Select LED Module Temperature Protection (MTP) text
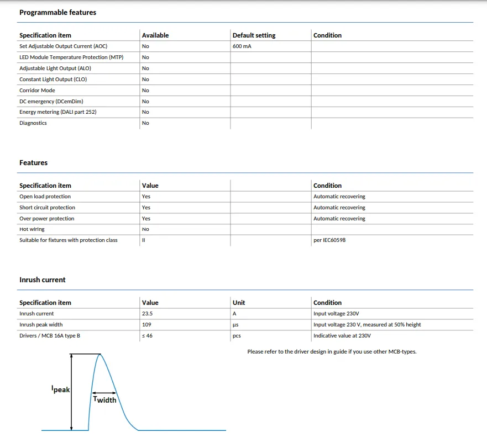 [x=71, y=57]
